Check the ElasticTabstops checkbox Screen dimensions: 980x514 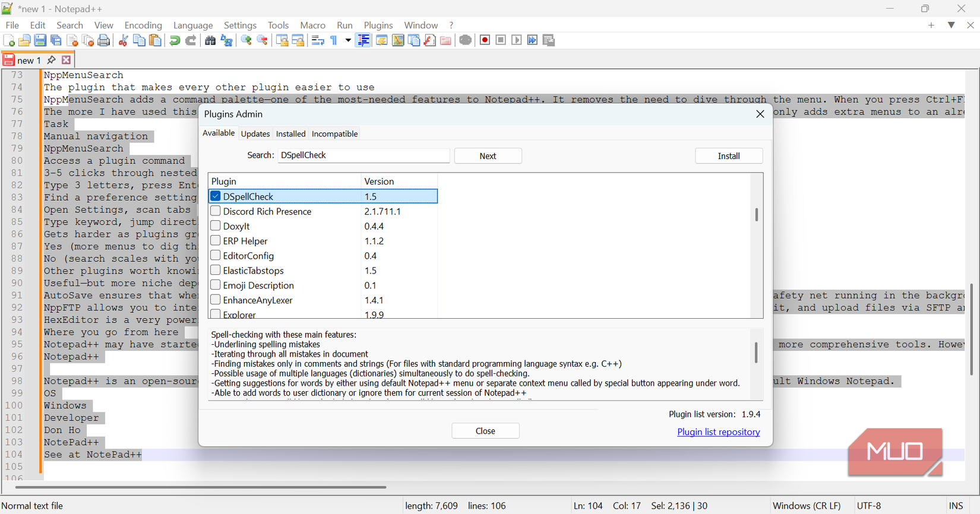point(216,271)
